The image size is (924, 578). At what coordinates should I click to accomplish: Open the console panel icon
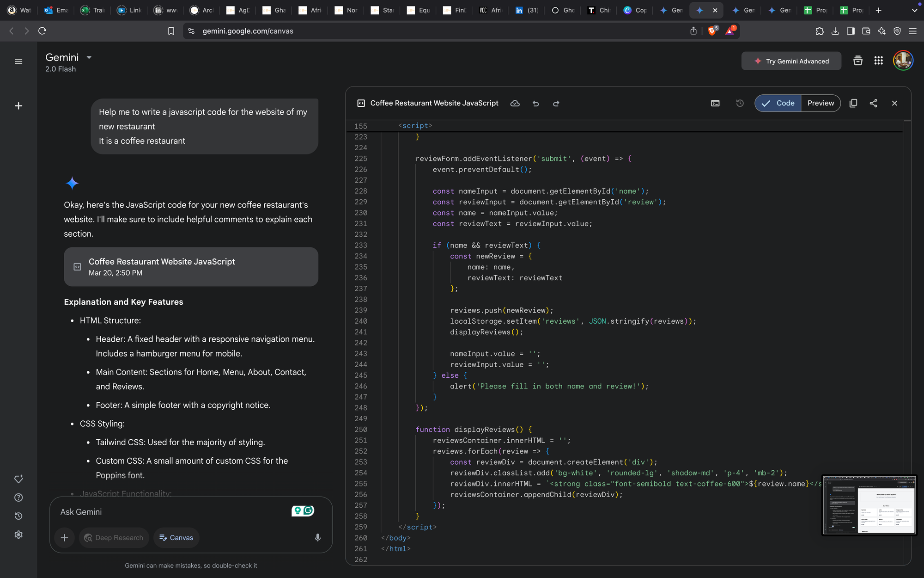pos(715,104)
